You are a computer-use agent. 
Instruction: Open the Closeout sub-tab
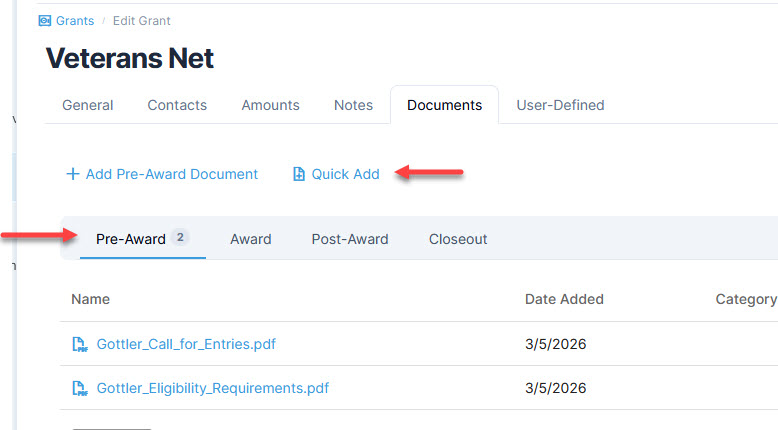click(x=458, y=239)
